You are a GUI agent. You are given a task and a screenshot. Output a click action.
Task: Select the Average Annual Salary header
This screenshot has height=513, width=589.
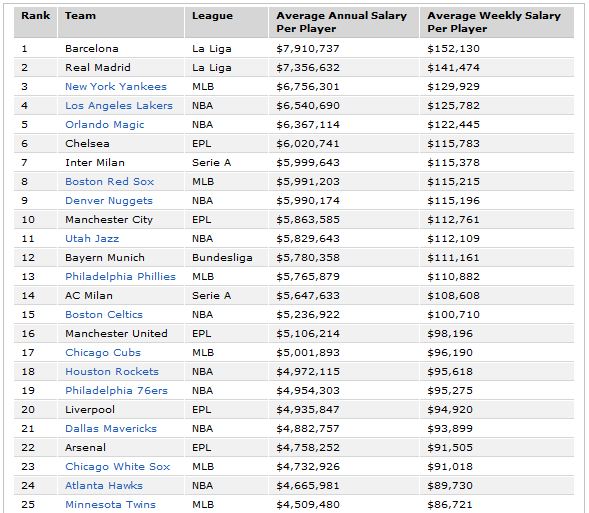(x=341, y=22)
